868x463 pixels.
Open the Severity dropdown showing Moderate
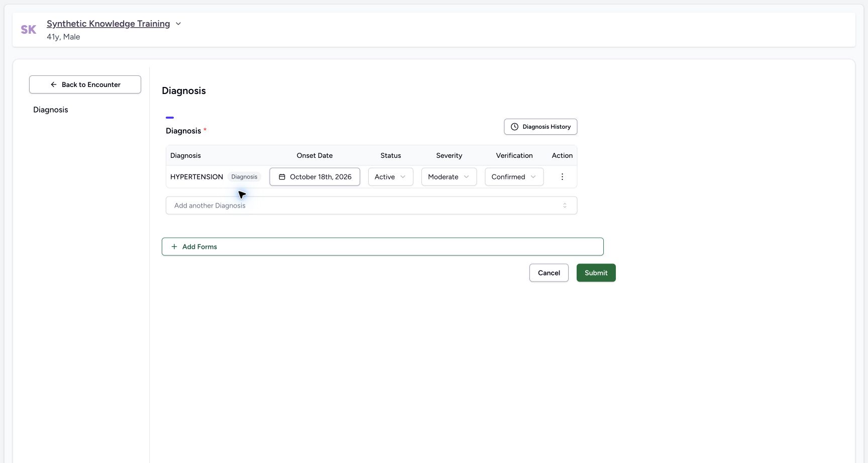point(449,177)
